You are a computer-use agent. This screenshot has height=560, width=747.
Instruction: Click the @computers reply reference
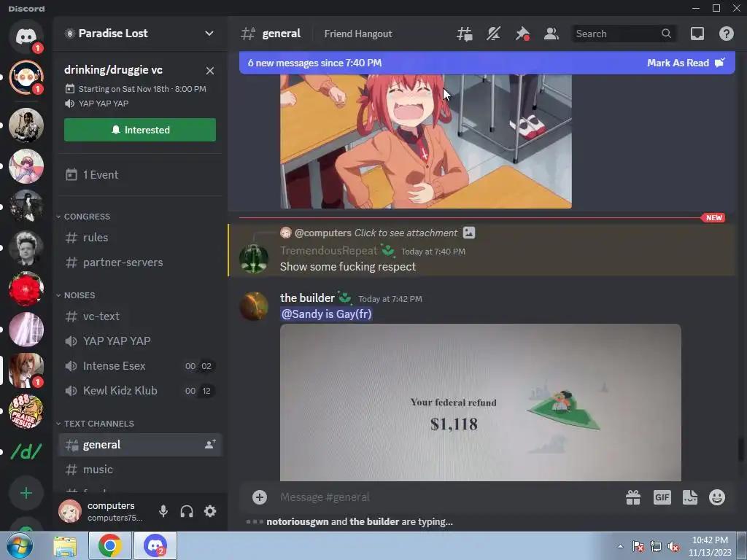pyautogui.click(x=323, y=233)
